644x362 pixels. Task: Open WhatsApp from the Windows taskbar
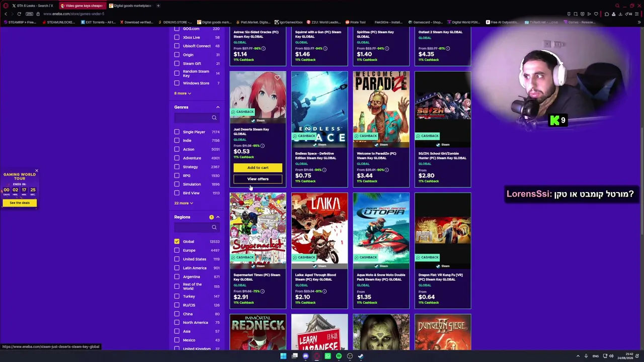[328, 356]
